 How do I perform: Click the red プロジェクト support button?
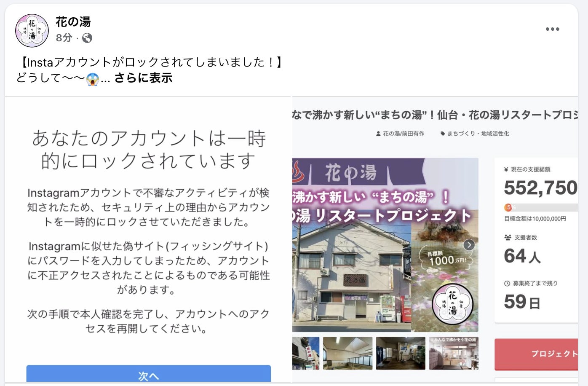[x=536, y=354]
